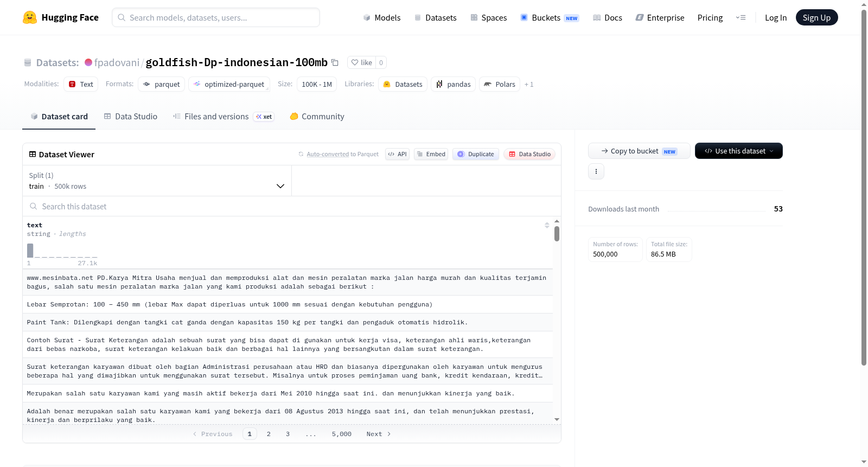Image resolution: width=868 pixels, height=467 pixels.
Task: Click the page vertical scrollbar
Action: 864,187
